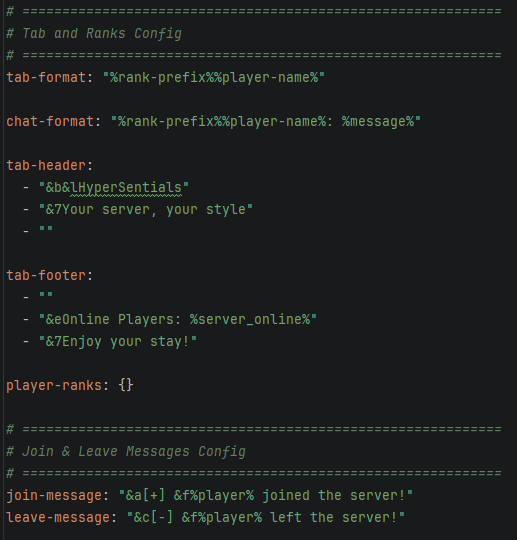
Task: Click %player-name% in tab-format value
Action: click(x=266, y=77)
